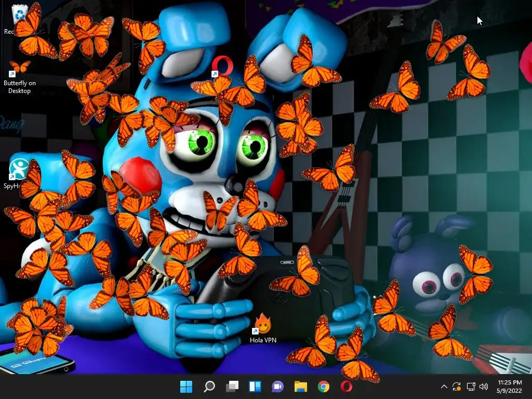Click the 'Butterfly on Desktop' label text

tap(19, 87)
